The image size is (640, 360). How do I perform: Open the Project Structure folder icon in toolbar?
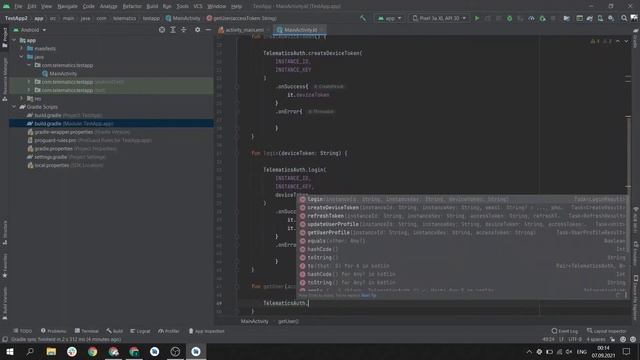(567, 18)
